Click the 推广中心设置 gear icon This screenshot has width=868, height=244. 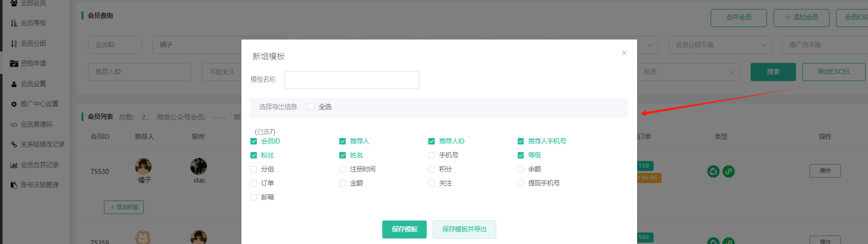14,104
